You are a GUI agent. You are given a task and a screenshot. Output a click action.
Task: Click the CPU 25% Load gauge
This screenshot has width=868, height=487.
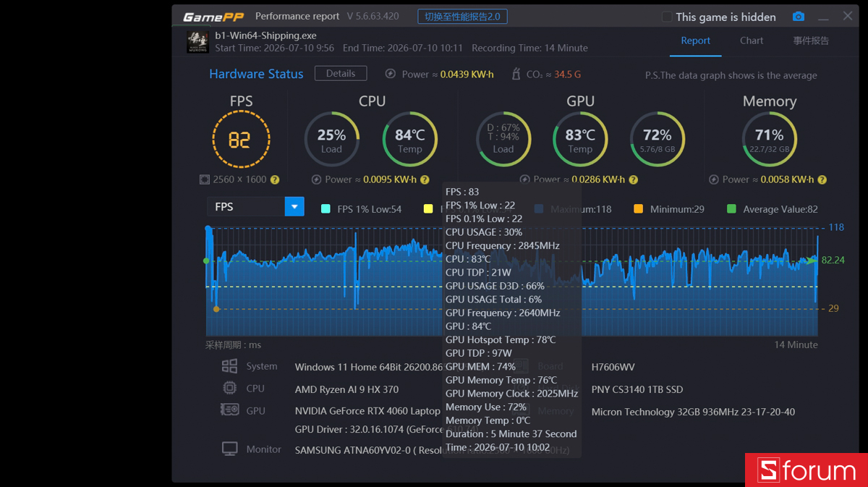(331, 139)
